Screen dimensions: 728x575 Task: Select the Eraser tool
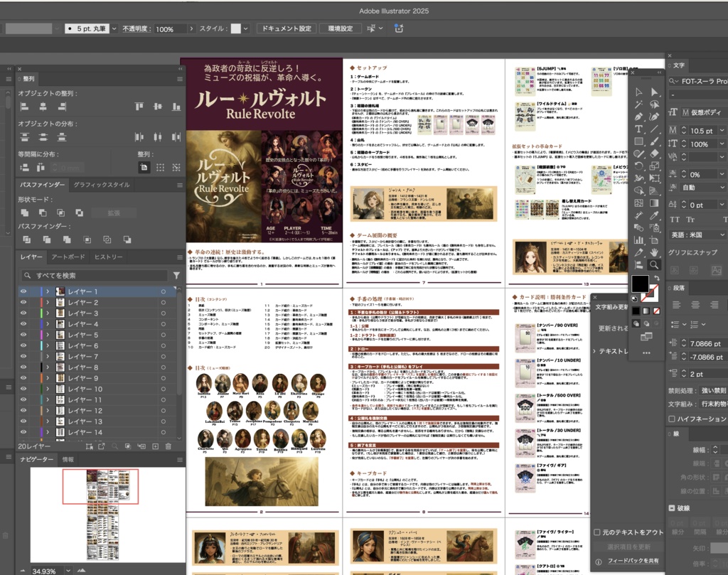[654, 154]
